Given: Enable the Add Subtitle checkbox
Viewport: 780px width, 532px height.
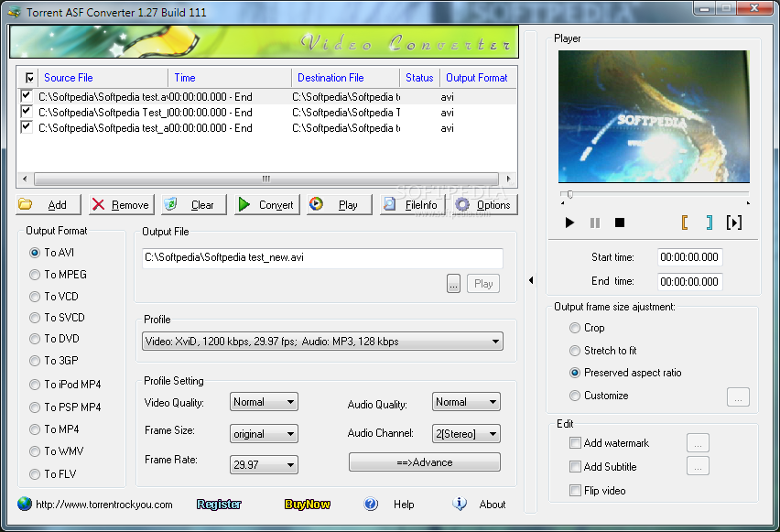Looking at the screenshot, I should [575, 467].
